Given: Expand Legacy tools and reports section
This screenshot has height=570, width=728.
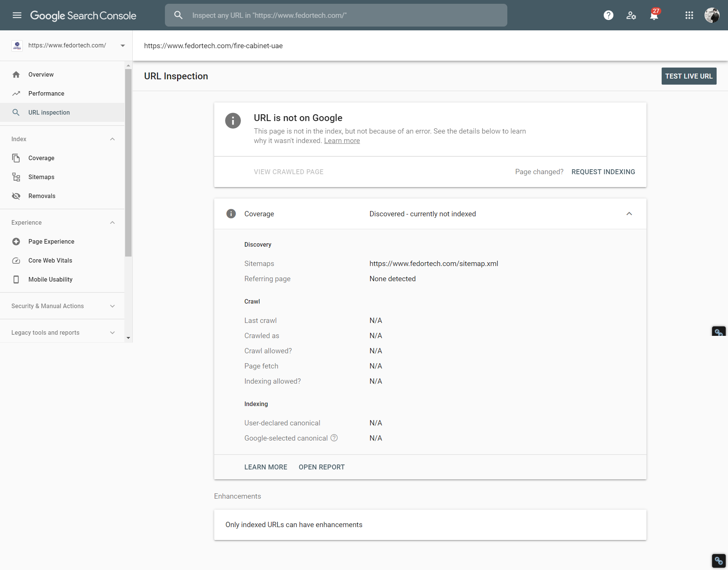Looking at the screenshot, I should pos(112,332).
